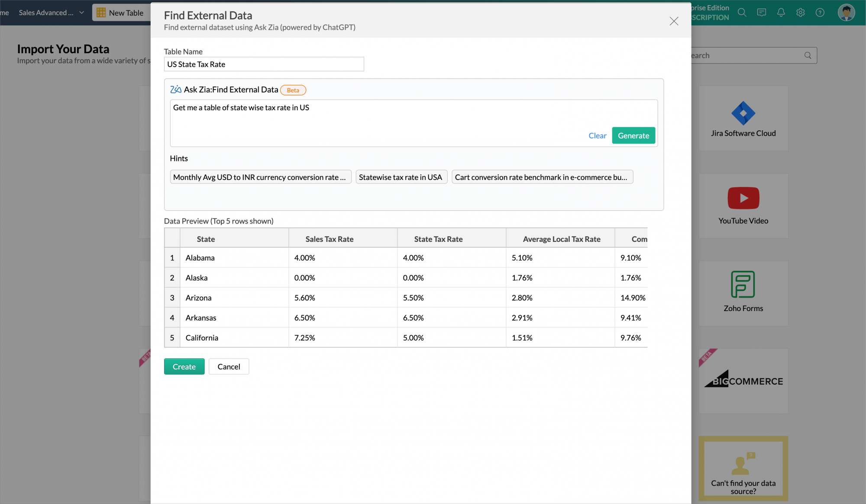
Task: Select the Statewise tax rate in USA hint
Action: coord(401,177)
